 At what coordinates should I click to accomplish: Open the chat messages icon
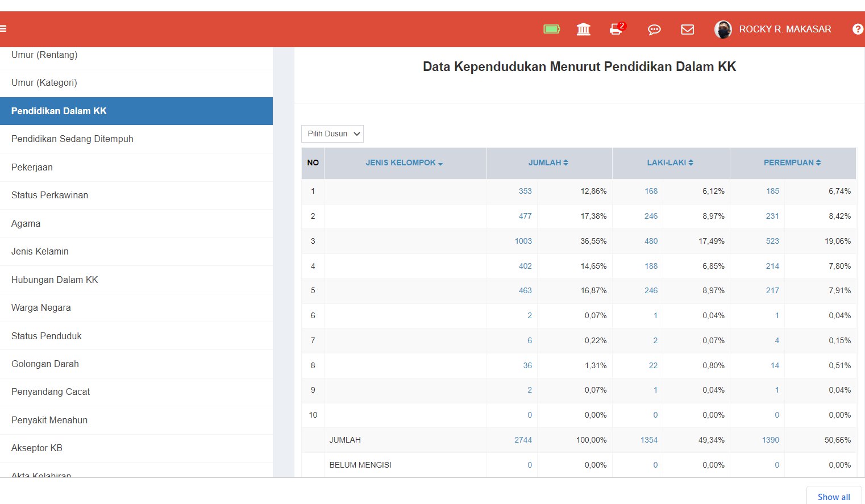(x=654, y=30)
